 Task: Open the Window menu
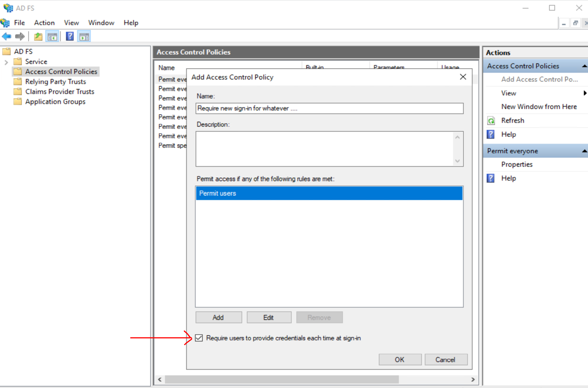(x=101, y=23)
